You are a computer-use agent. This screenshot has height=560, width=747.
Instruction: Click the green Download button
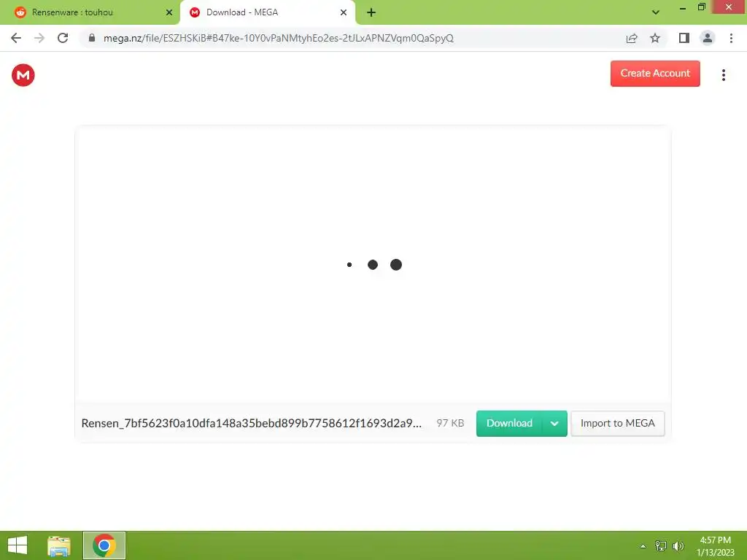(x=509, y=424)
